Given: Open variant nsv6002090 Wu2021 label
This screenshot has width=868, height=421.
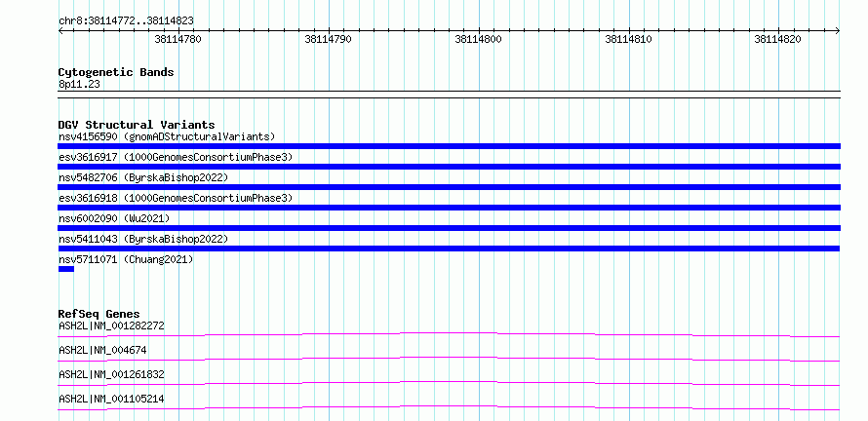Looking at the screenshot, I should 114,218.
